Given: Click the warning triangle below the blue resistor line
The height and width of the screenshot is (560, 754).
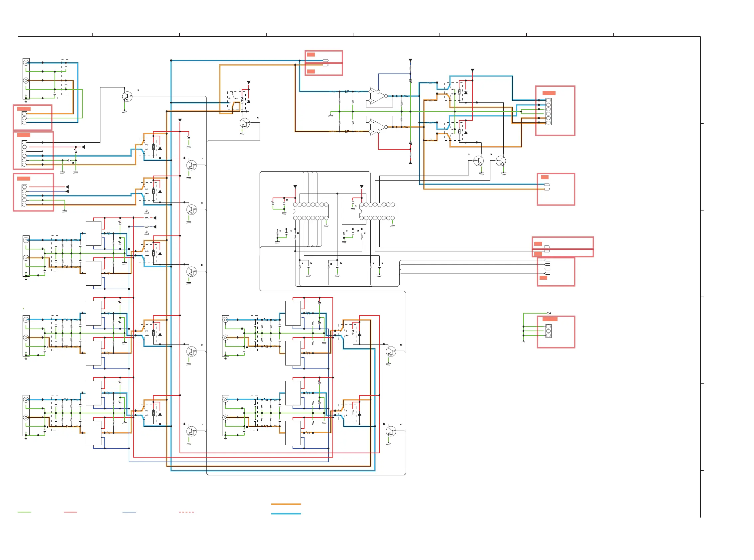Looking at the screenshot, I should coord(147,233).
